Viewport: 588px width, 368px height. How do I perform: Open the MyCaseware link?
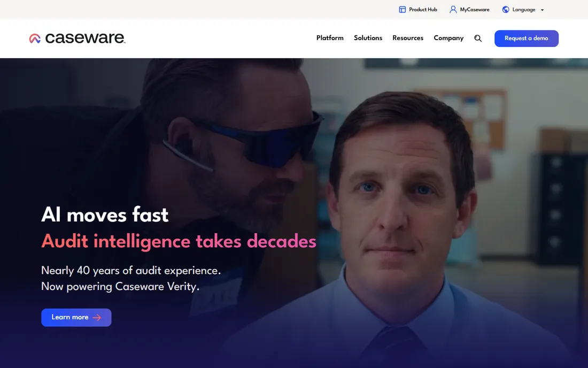[469, 10]
